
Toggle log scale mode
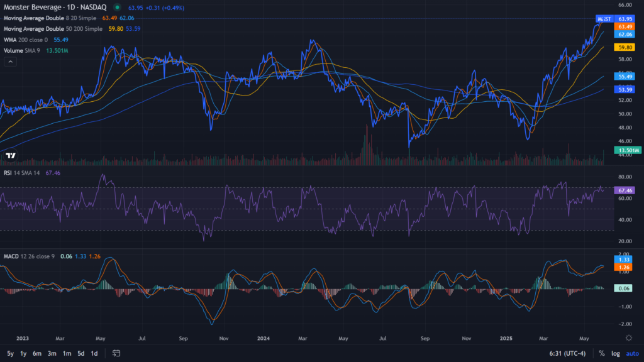click(x=615, y=353)
